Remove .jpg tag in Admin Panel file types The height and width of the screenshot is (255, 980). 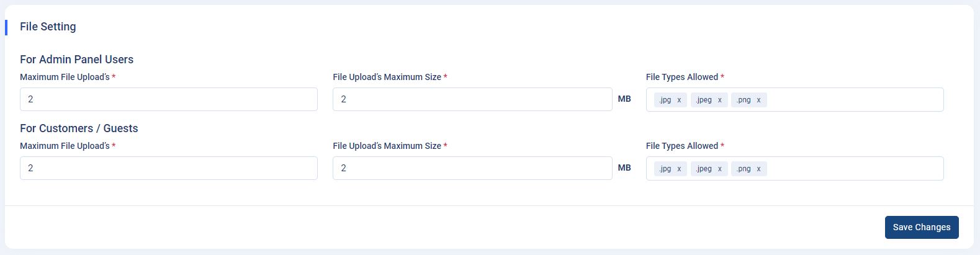679,100
